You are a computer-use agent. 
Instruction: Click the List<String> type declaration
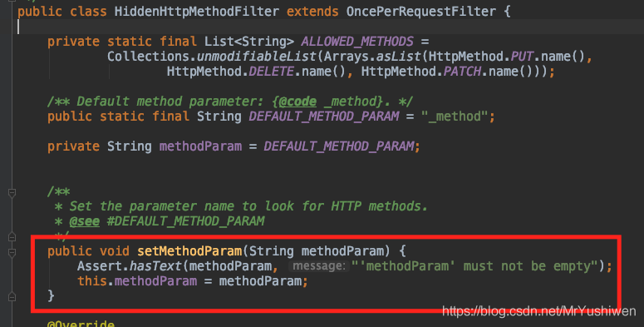pos(249,42)
